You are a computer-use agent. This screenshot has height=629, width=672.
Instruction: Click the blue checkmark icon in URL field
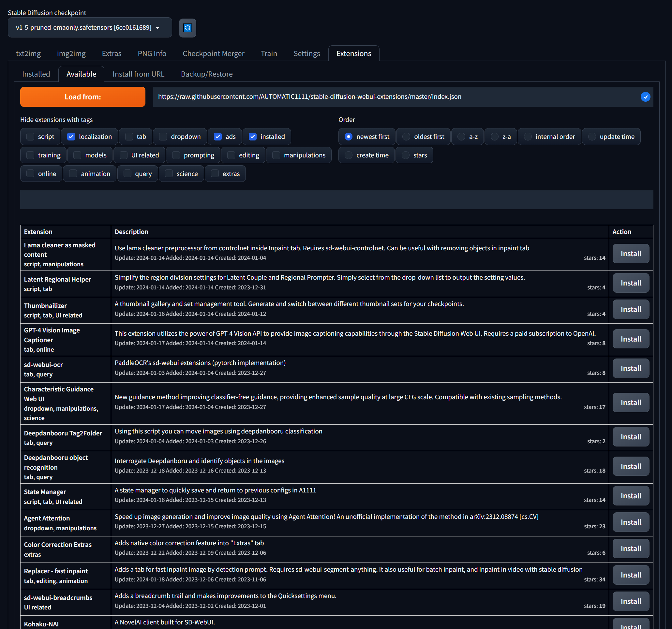tap(645, 97)
